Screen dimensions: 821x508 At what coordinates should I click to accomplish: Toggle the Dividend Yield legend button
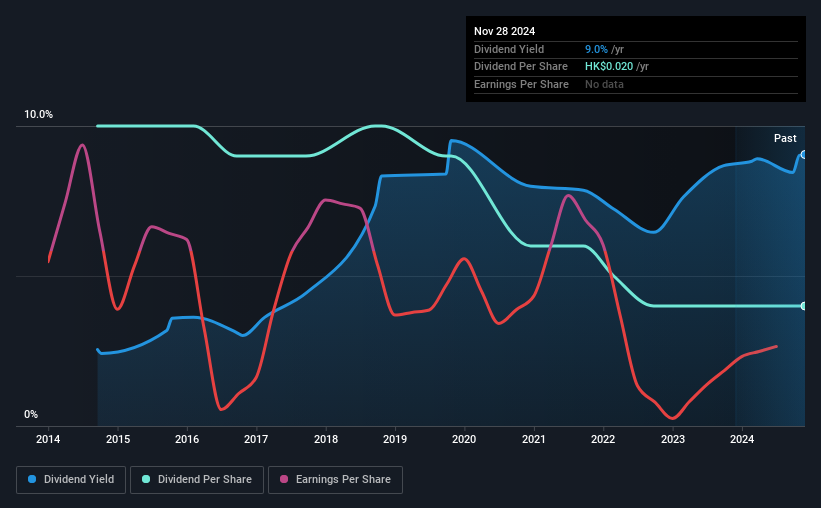(x=71, y=480)
